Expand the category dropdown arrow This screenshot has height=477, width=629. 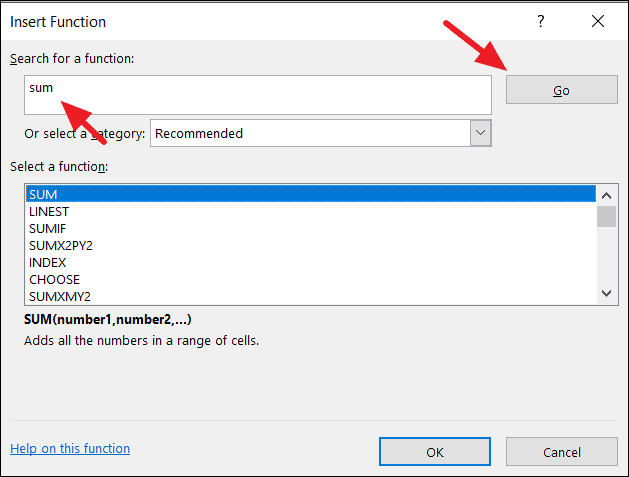coord(481,133)
